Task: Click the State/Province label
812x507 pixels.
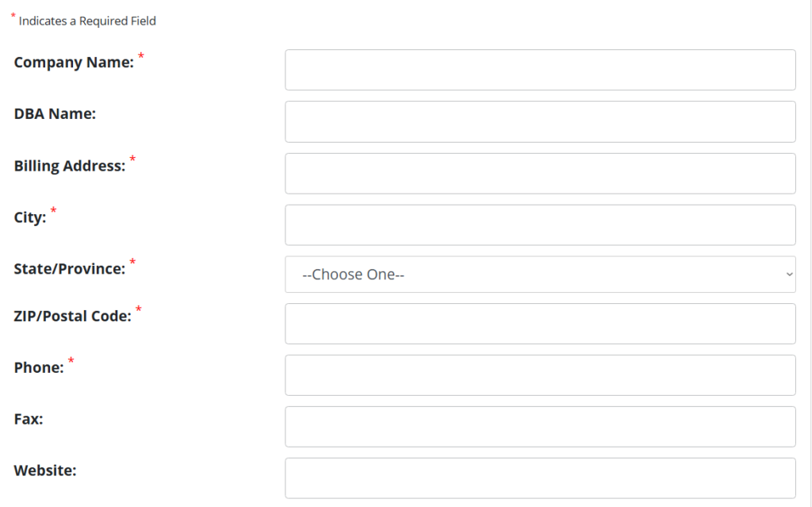Action: click(x=67, y=268)
